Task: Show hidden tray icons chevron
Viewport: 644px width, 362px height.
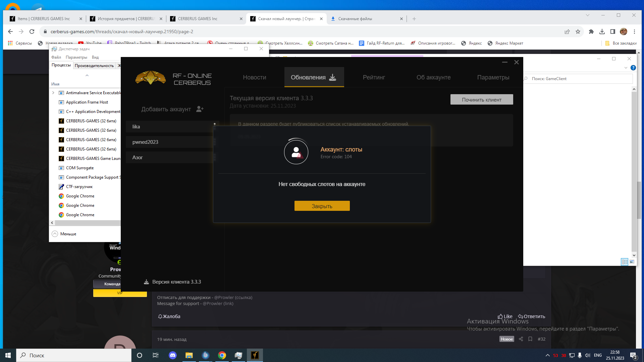Action: coord(548,355)
